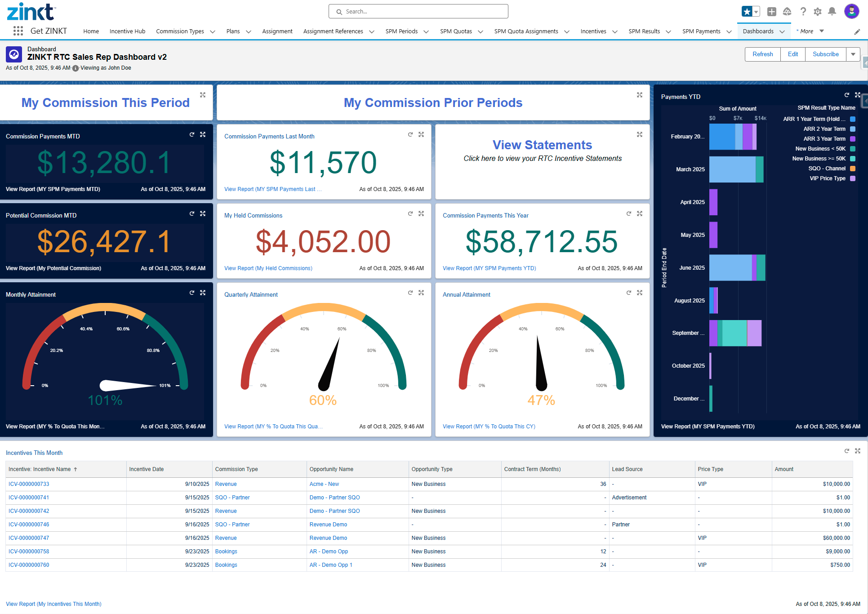Open the global create plus icon
This screenshot has width=868, height=614.
click(771, 12)
